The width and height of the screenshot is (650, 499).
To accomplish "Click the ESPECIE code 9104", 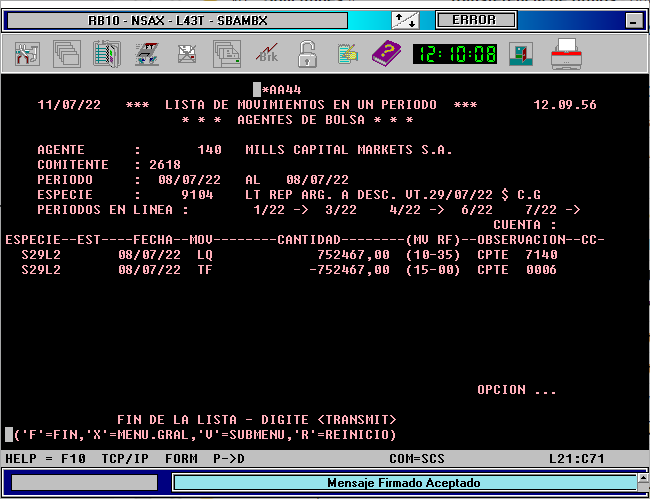I will [197, 195].
